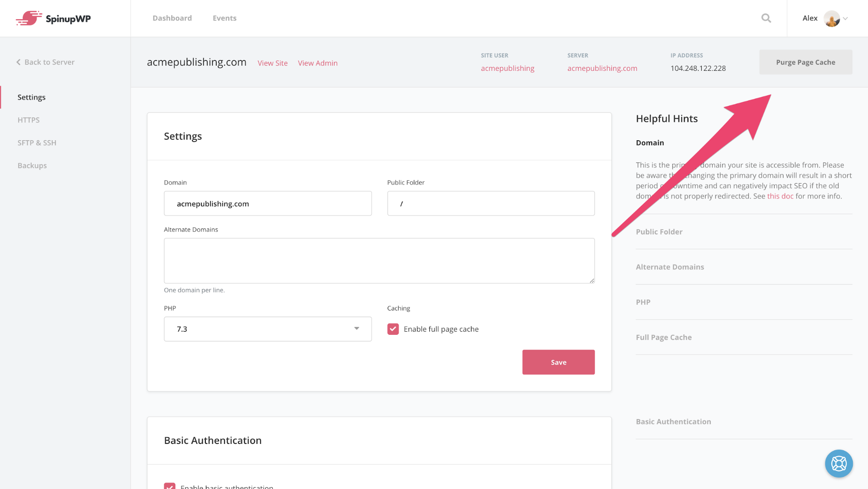Click the Back to Server arrow icon
868x489 pixels.
[19, 62]
